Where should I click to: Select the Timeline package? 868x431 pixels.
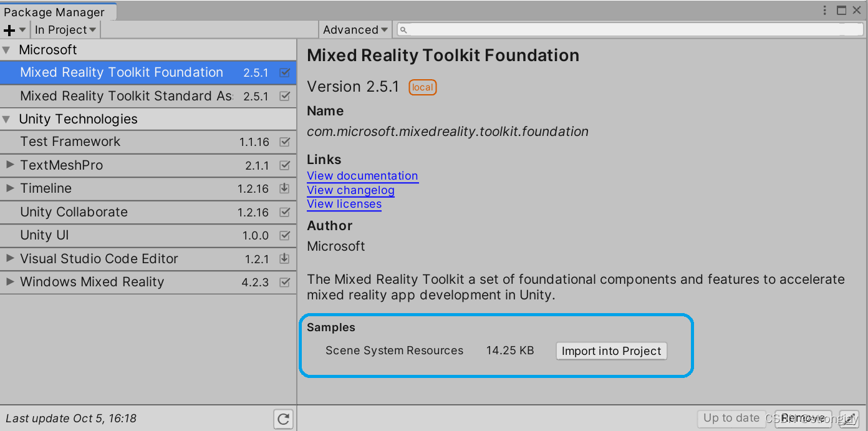[148, 188]
